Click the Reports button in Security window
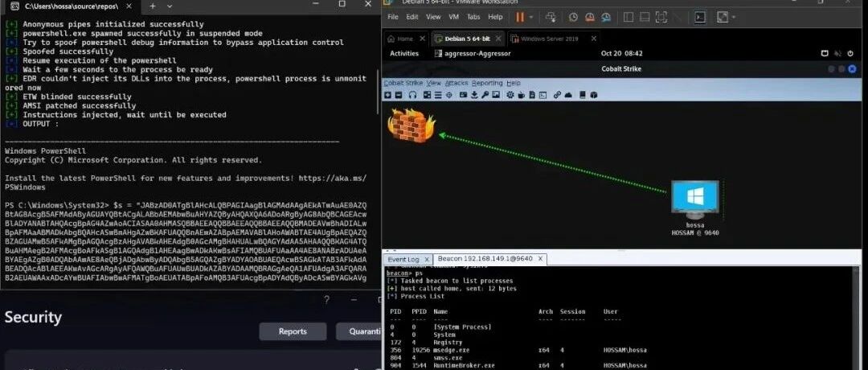Viewport: 868px width, 370px height. pyautogui.click(x=293, y=331)
